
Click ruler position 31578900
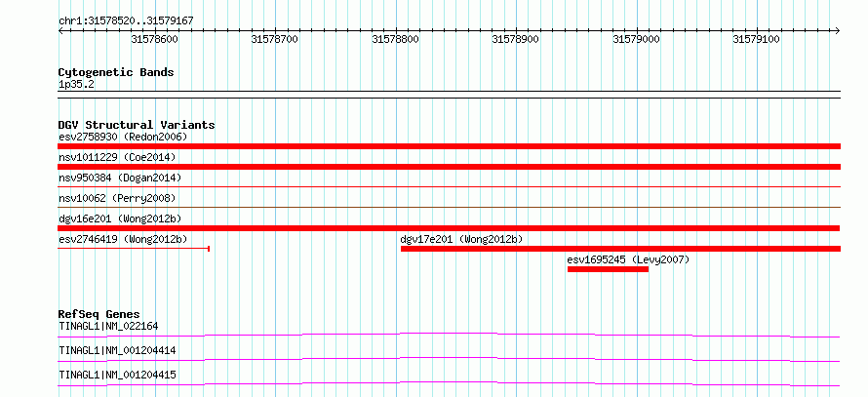point(515,39)
